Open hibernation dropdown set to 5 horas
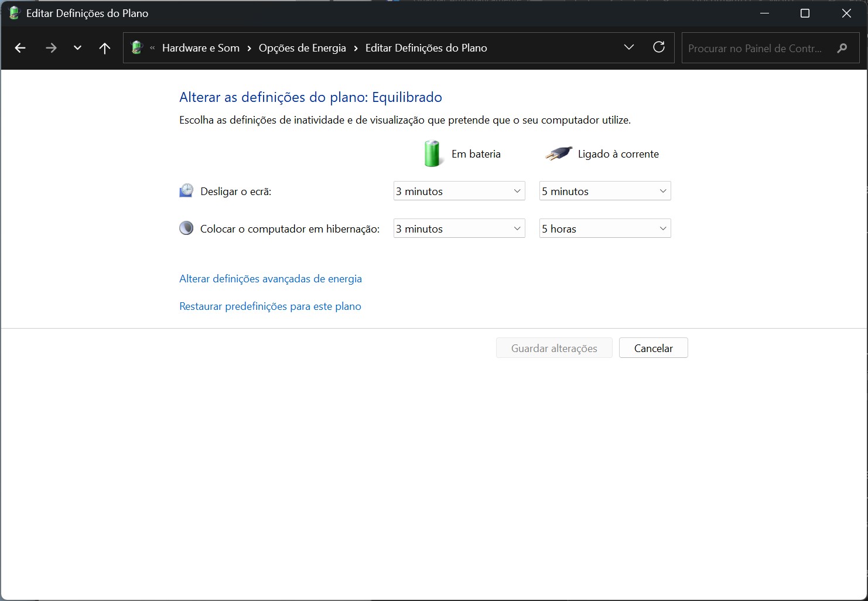 click(604, 228)
